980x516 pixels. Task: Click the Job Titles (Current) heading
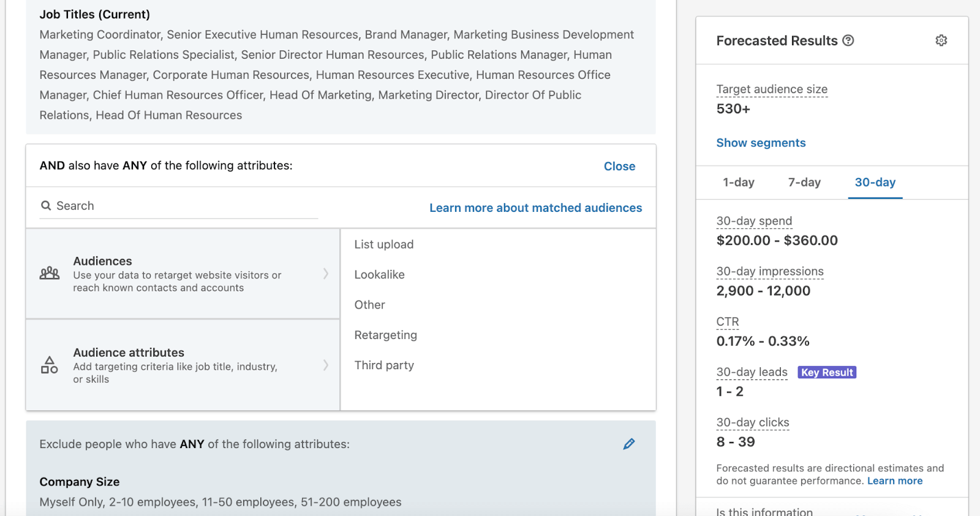pos(94,14)
